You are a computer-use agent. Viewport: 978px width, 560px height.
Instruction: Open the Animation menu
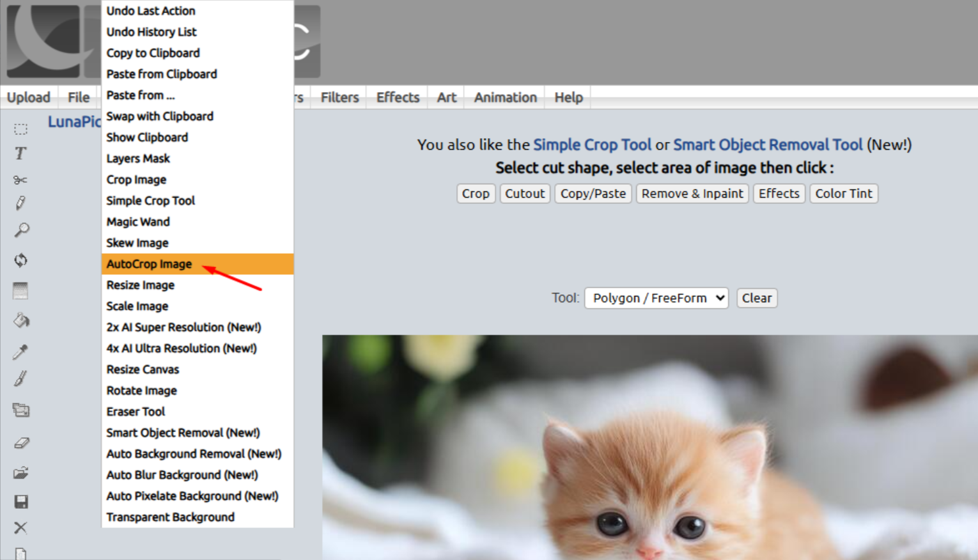505,97
